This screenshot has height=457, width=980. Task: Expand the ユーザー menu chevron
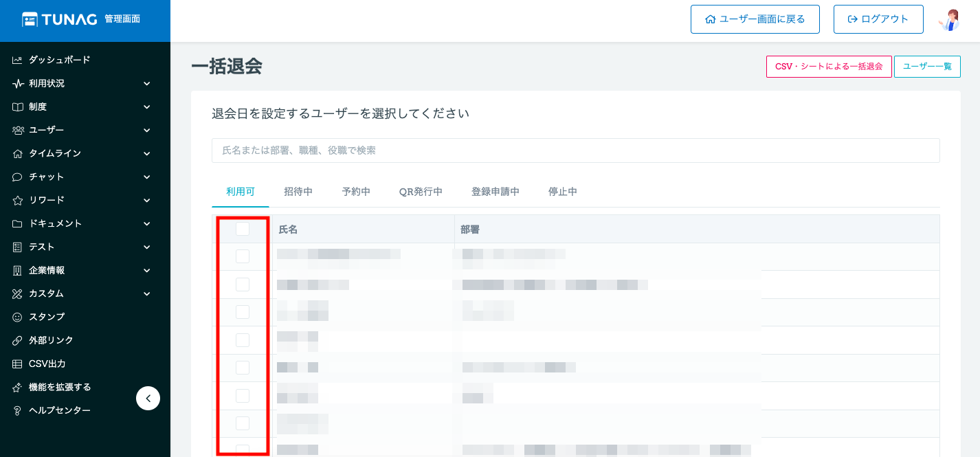point(146,130)
